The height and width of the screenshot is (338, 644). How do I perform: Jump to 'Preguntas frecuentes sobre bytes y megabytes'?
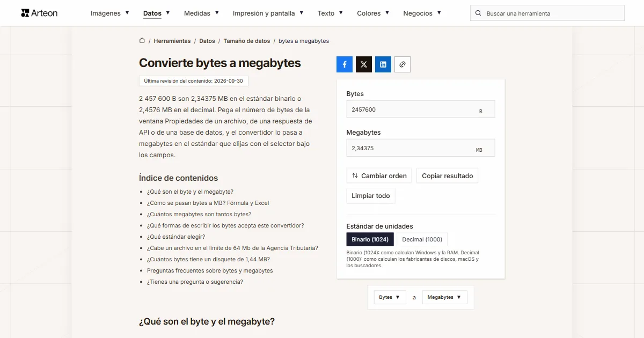[x=210, y=271]
